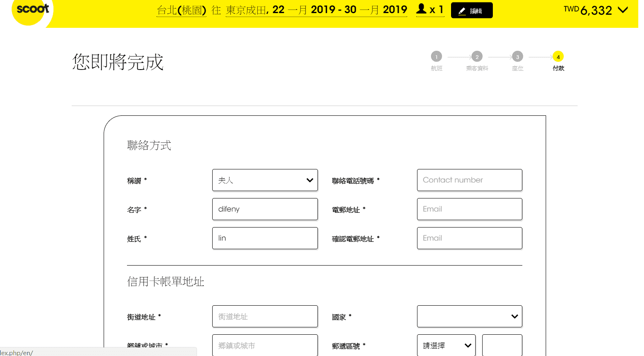The image size is (644, 356).
Task: Click the 台北(桃園) origin link
Action: pyautogui.click(x=181, y=10)
